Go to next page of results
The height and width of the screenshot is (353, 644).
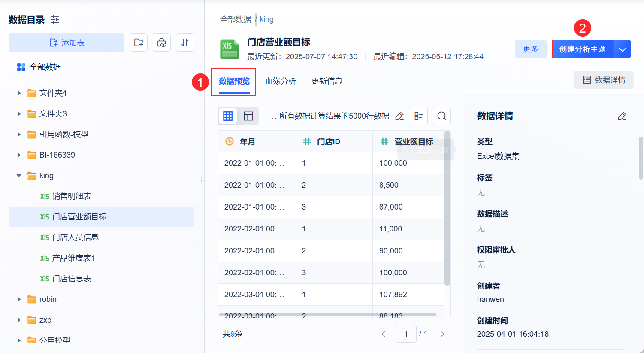click(442, 334)
